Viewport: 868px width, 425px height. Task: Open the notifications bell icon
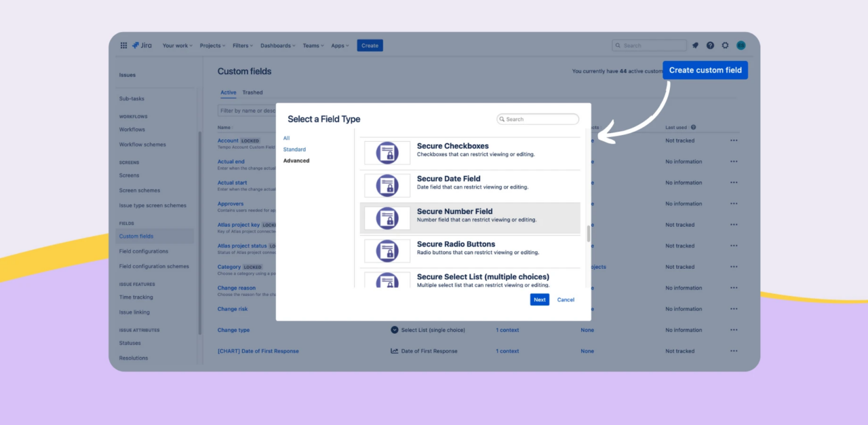coord(694,45)
